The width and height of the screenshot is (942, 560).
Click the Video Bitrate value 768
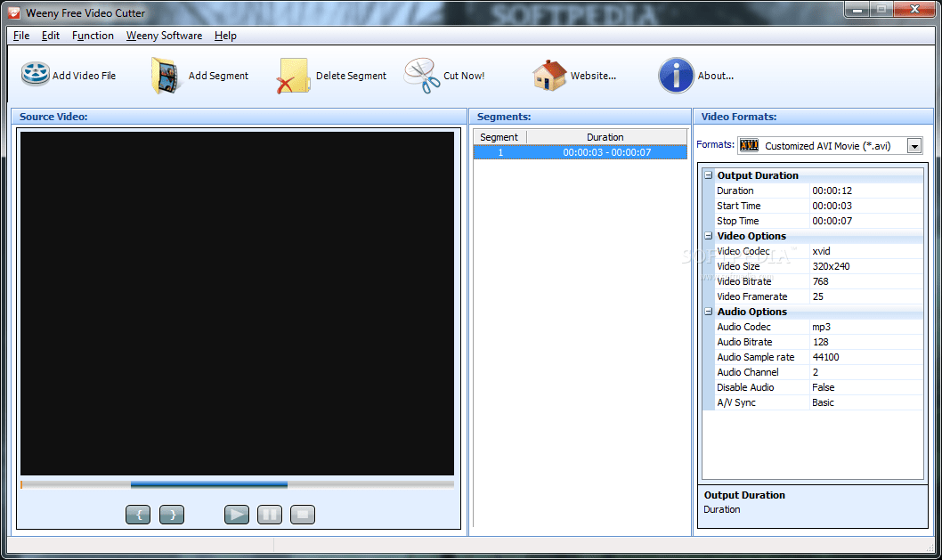(x=820, y=281)
